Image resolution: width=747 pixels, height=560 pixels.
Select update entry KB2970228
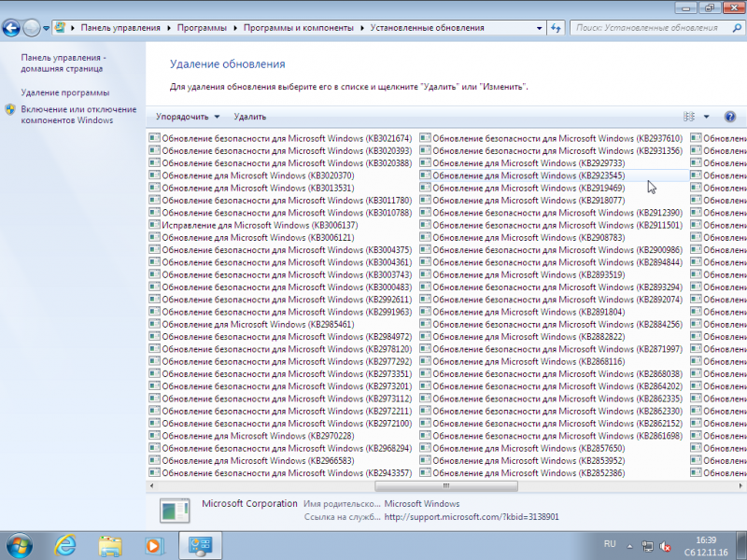251,435
